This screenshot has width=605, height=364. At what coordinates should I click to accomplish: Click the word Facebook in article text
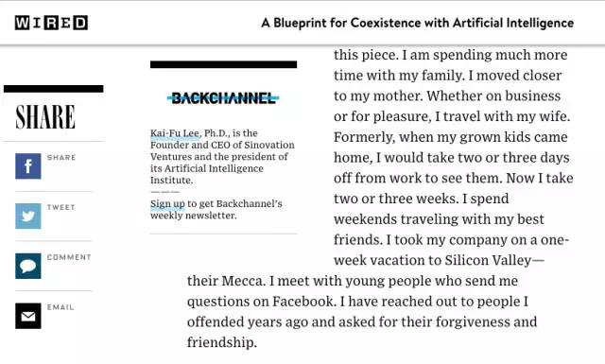pos(302,302)
